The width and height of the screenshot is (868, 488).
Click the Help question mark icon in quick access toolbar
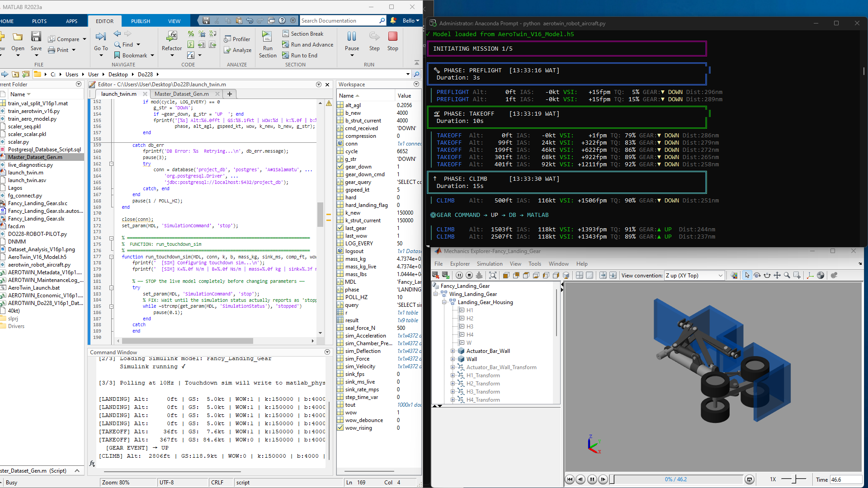[282, 21]
